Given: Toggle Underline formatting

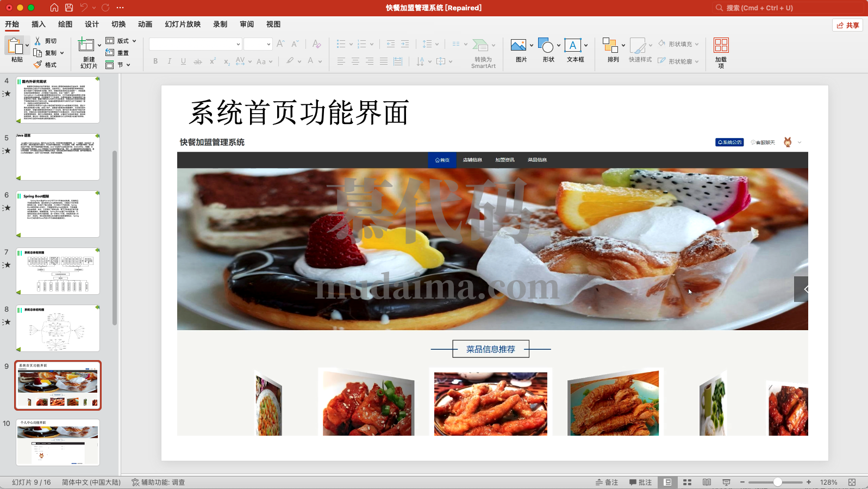Looking at the screenshot, I should (x=183, y=61).
